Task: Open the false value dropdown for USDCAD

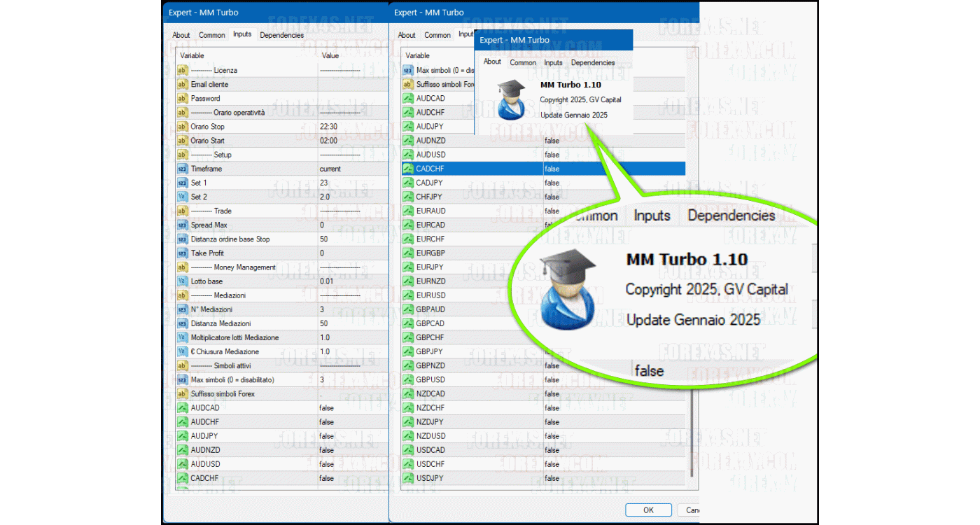Action: click(552, 450)
